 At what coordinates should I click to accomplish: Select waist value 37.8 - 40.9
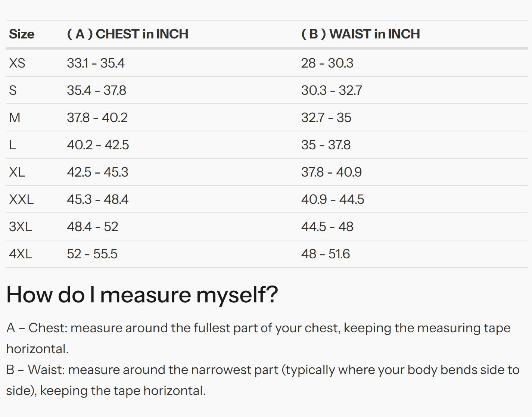tap(331, 172)
